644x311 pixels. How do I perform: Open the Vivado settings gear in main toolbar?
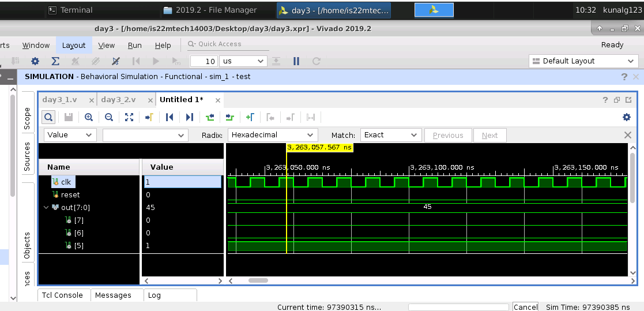coord(35,61)
